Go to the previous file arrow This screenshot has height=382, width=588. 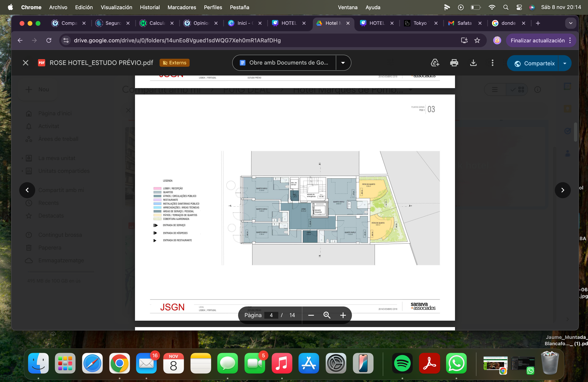(x=27, y=190)
